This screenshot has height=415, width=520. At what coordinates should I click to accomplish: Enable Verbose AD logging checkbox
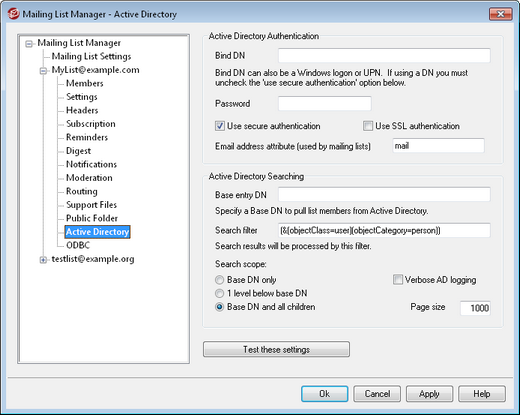(398, 280)
